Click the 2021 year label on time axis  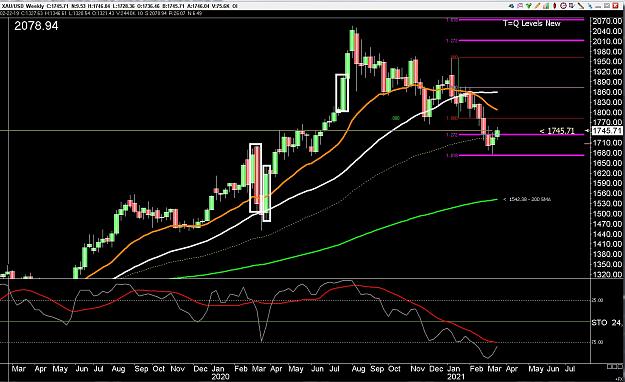(x=456, y=376)
